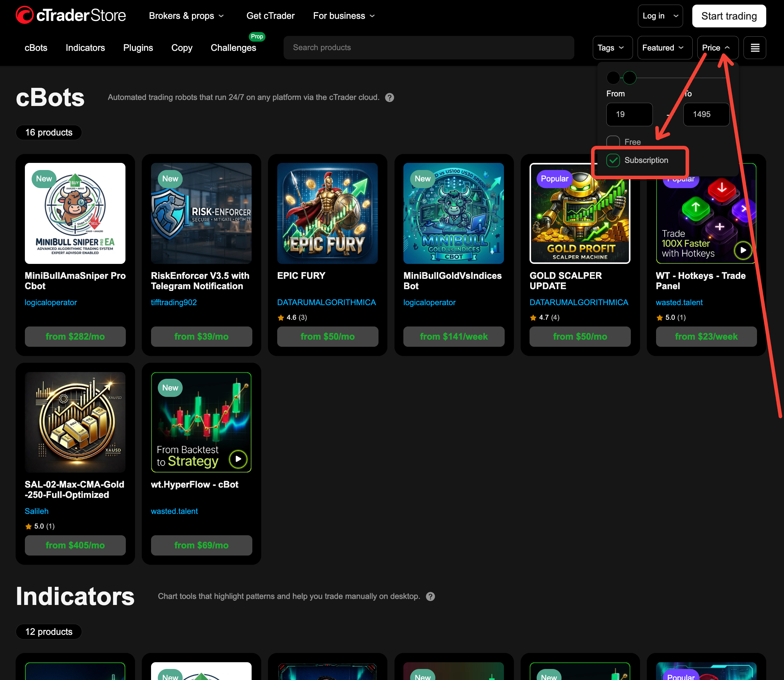Click the maximum price slider handle
Viewport: 784px width, 680px height.
[x=630, y=78]
